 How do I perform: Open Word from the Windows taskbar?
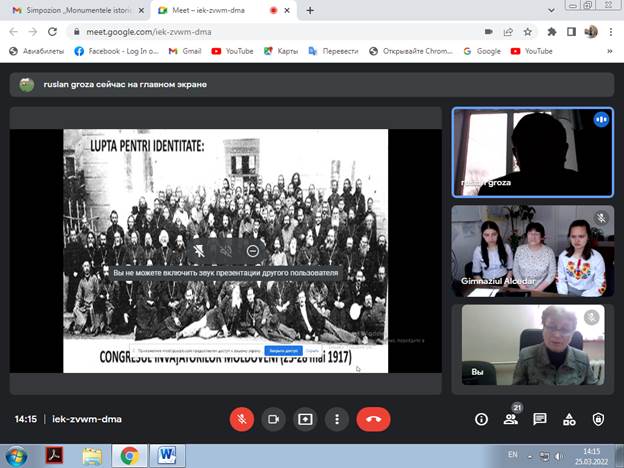(x=166, y=456)
